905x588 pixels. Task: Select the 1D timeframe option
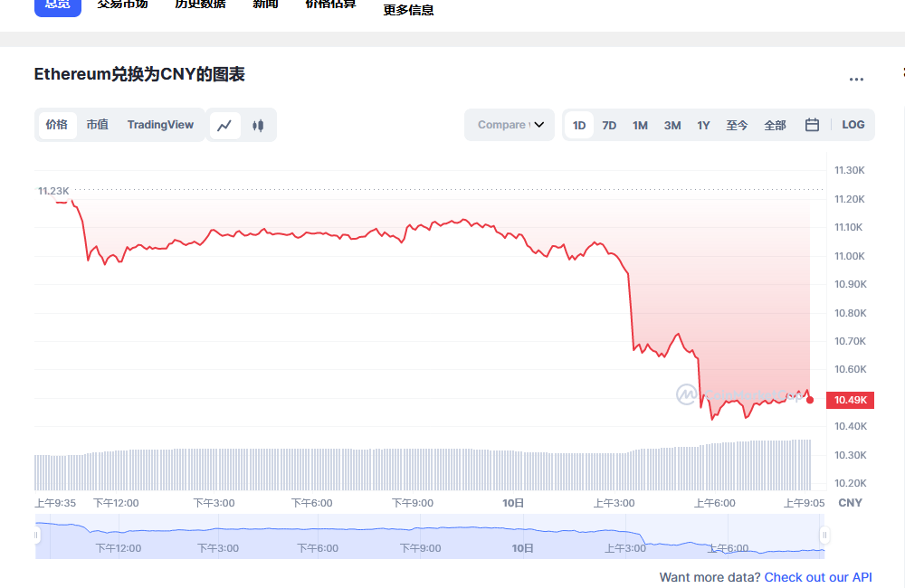tap(579, 125)
